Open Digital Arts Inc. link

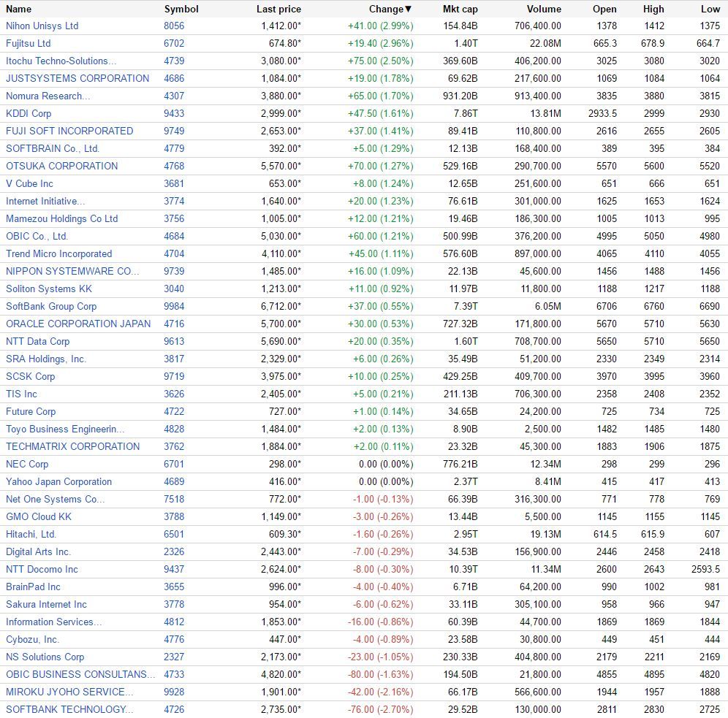pyautogui.click(x=38, y=552)
